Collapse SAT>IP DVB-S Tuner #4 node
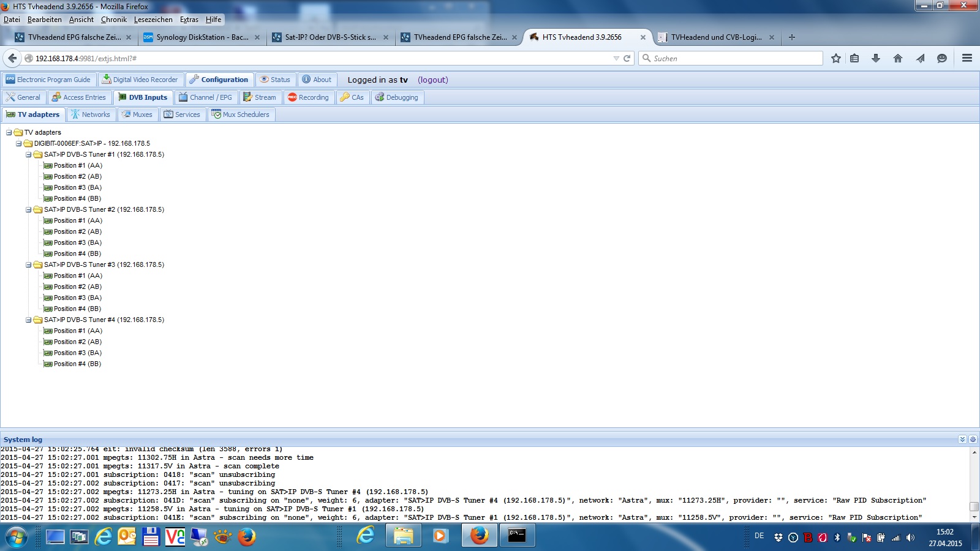The height and width of the screenshot is (551, 980). pyautogui.click(x=29, y=320)
